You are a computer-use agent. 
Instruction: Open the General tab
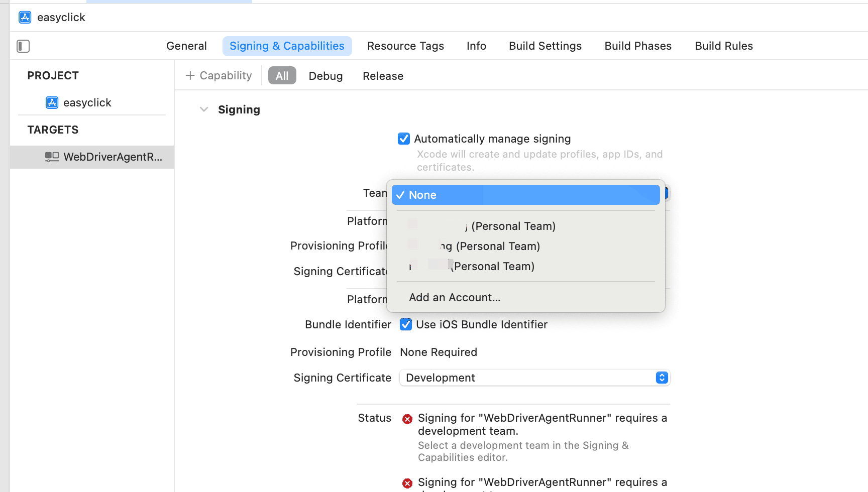(x=186, y=46)
